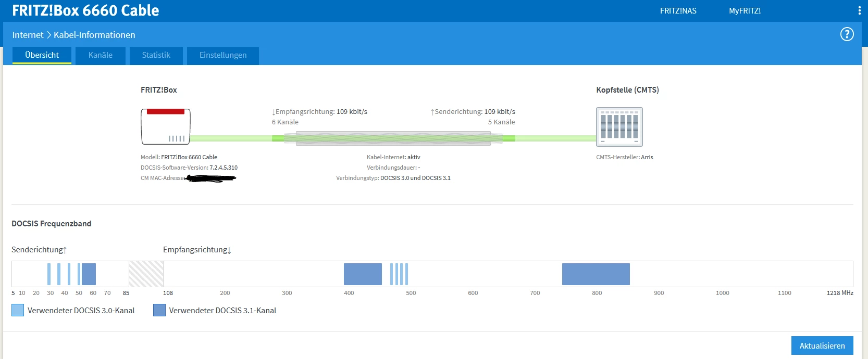The height and width of the screenshot is (359, 868).
Task: Click the Verwendeter DOCSIS 3.1-Kanal legend text
Action: 222,311
